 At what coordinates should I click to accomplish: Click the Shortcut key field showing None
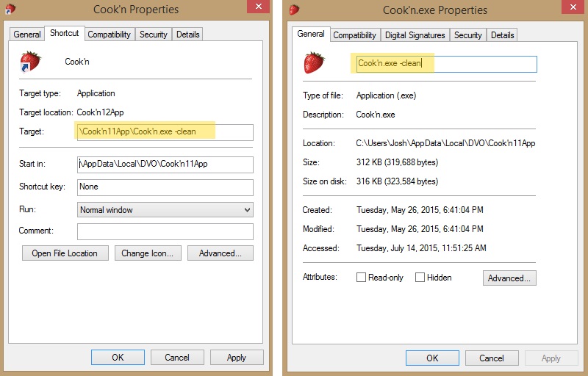tap(165, 187)
